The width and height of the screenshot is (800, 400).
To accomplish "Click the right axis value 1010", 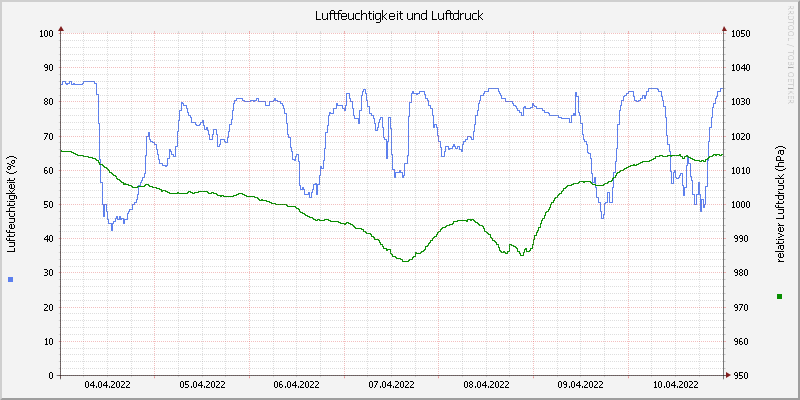I will [x=740, y=170].
